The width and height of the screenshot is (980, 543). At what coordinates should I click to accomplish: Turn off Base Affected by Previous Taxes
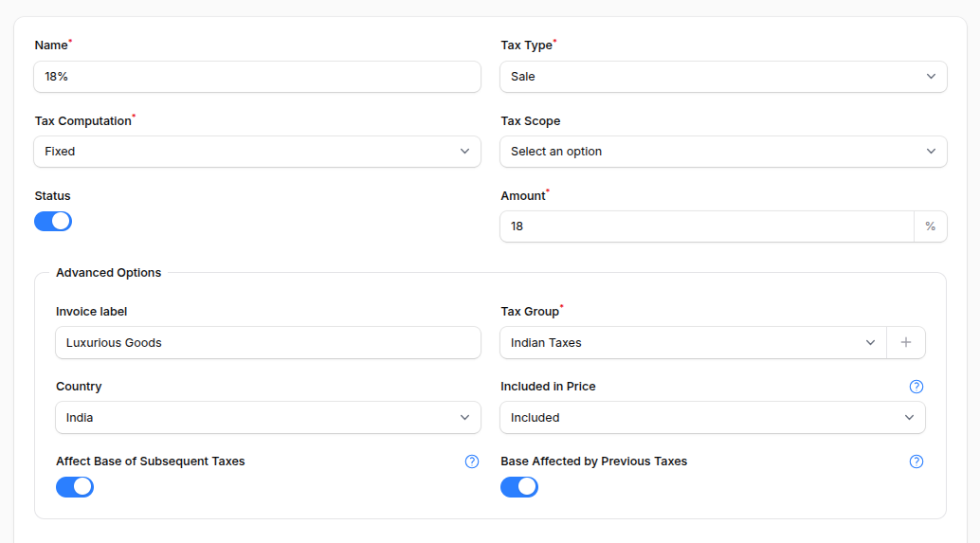519,487
